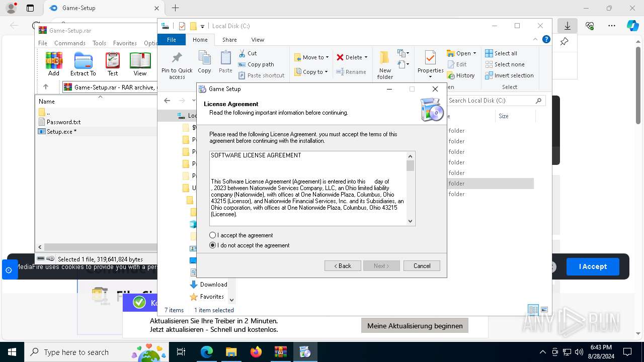The width and height of the screenshot is (644, 362).
Task: Click the Search Local Disk (C:) field
Action: (496, 101)
